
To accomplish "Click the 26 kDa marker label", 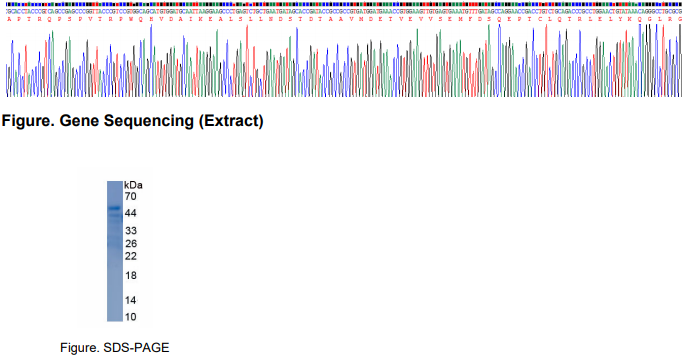I will [x=131, y=244].
